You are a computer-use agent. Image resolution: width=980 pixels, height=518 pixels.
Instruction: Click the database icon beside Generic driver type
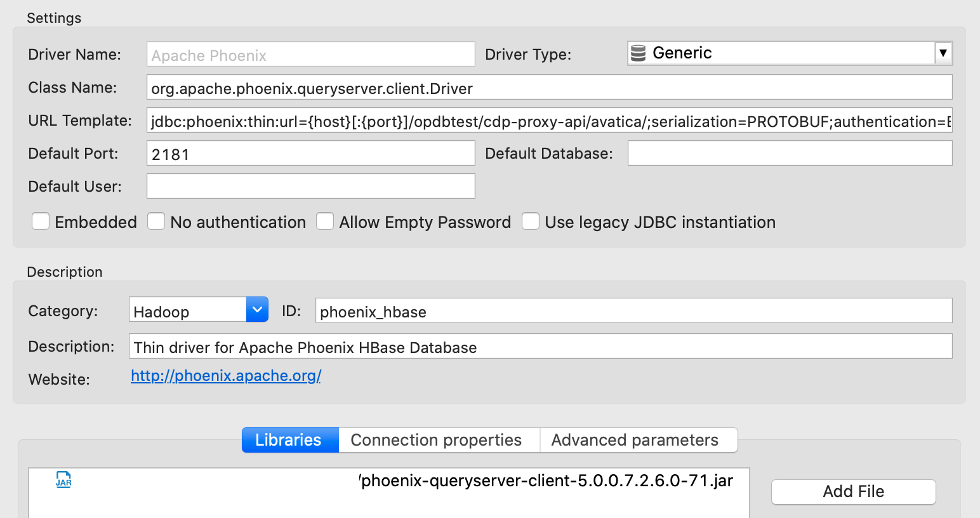[637, 53]
